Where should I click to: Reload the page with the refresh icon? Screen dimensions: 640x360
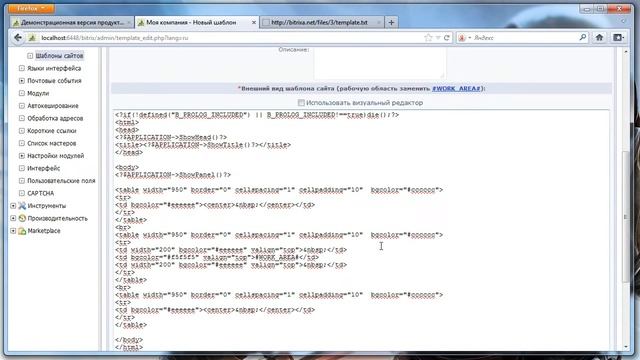click(447, 38)
